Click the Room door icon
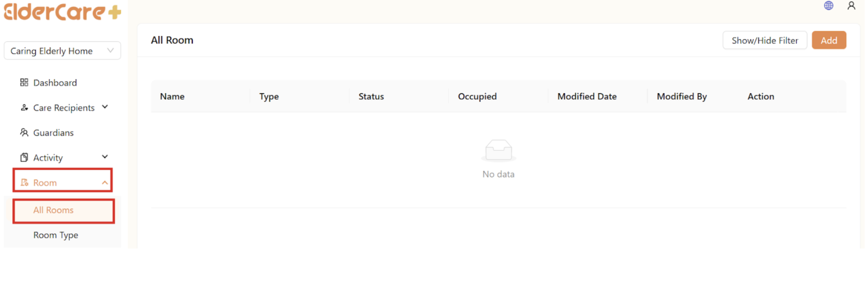The width and height of the screenshot is (868, 289). [24, 183]
